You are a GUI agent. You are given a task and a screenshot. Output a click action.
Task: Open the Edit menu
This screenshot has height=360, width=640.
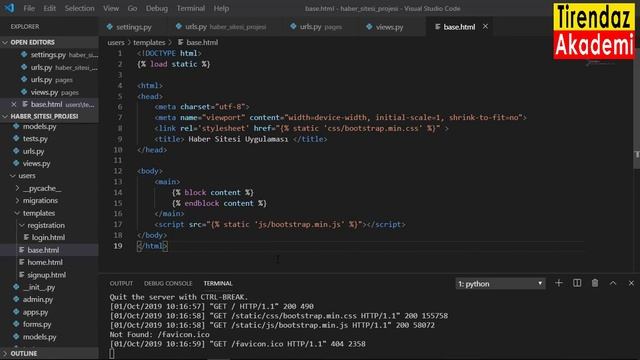pyautogui.click(x=49, y=8)
